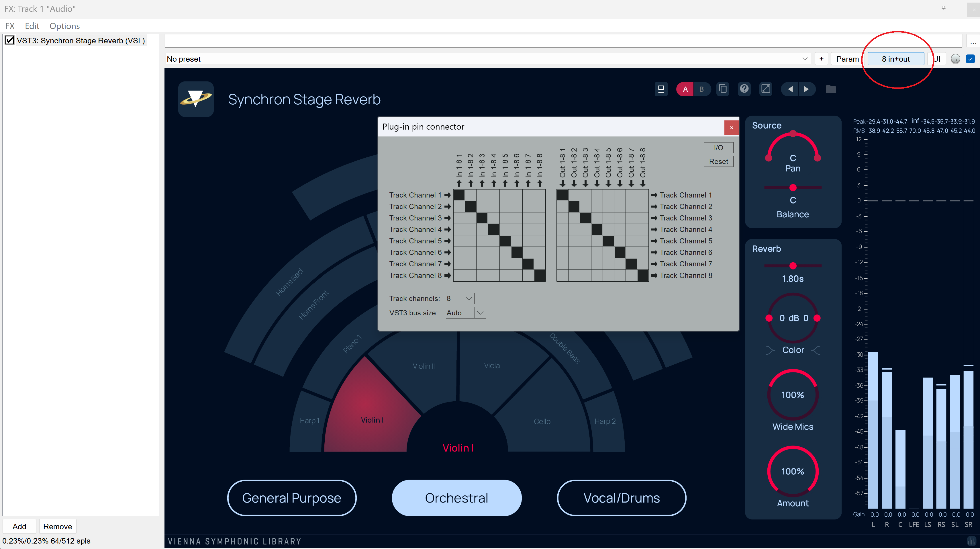Toggle the plugin window layout icon
980x549 pixels.
(x=661, y=89)
